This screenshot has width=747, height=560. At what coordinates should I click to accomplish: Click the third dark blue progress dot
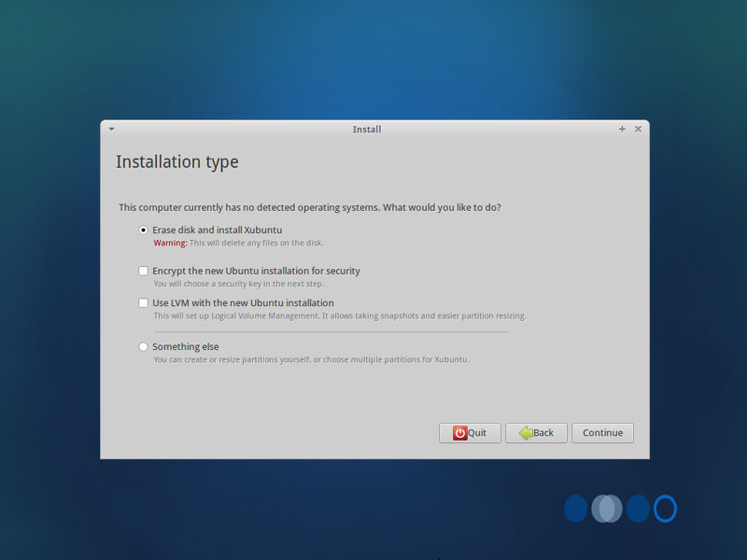coord(638,509)
